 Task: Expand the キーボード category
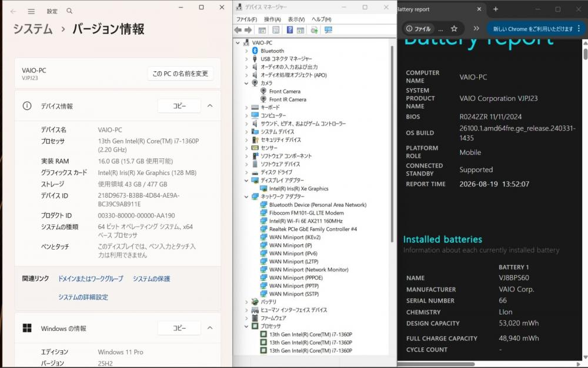(x=246, y=107)
